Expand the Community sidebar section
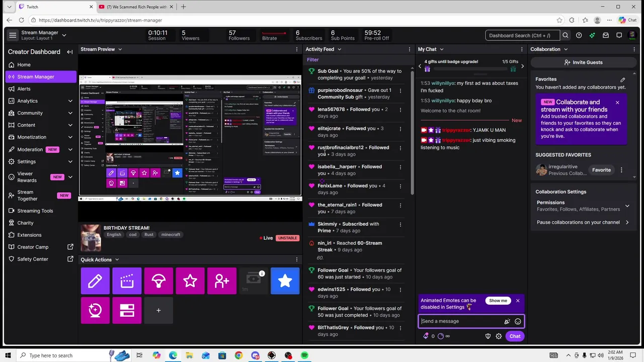 click(70, 113)
